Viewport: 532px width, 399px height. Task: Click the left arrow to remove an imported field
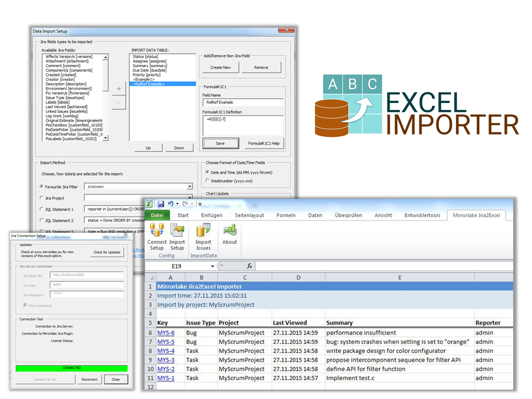pos(119,103)
